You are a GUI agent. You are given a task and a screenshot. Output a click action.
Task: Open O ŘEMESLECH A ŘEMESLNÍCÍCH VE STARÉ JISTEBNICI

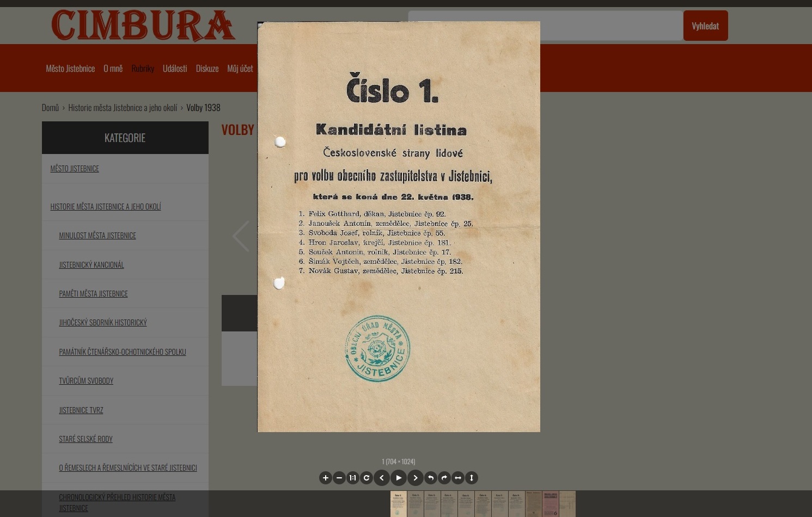click(x=128, y=468)
